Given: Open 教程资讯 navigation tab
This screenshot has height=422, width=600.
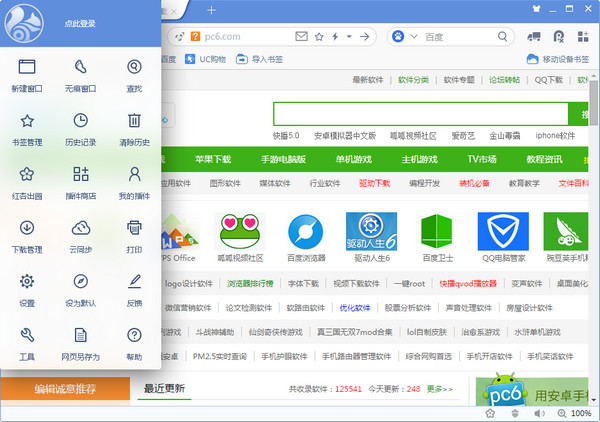Looking at the screenshot, I should 544,159.
